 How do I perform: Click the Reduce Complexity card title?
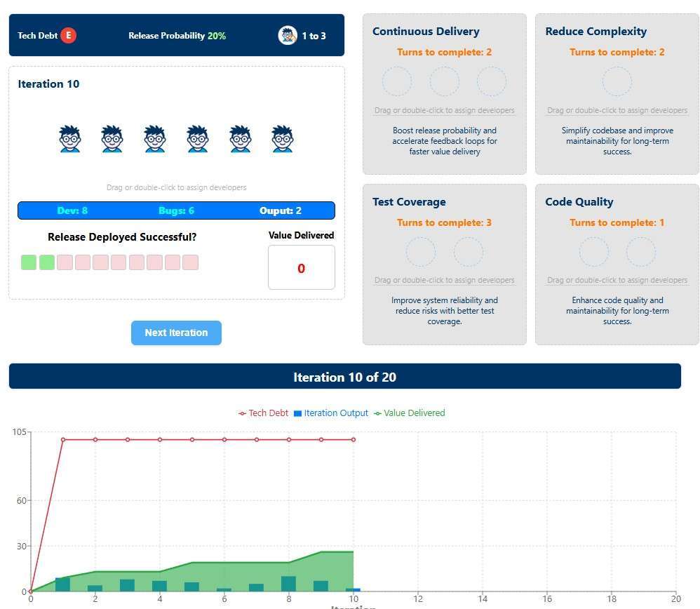(596, 32)
